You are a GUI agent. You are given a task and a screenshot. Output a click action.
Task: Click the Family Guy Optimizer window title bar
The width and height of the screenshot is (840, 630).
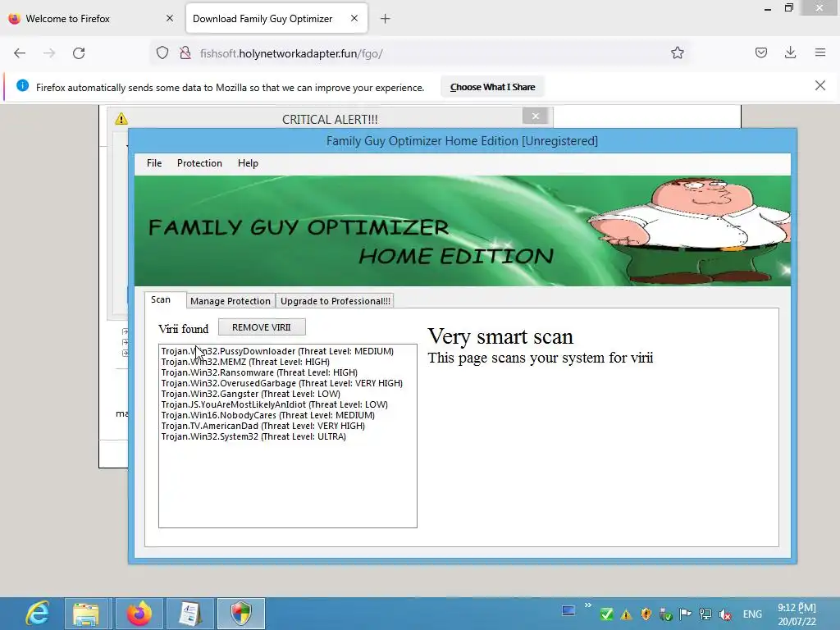(x=463, y=141)
